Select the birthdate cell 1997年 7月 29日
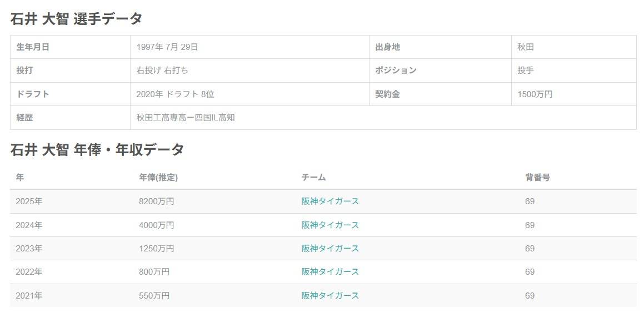This screenshot has height=323, width=644. [x=167, y=47]
